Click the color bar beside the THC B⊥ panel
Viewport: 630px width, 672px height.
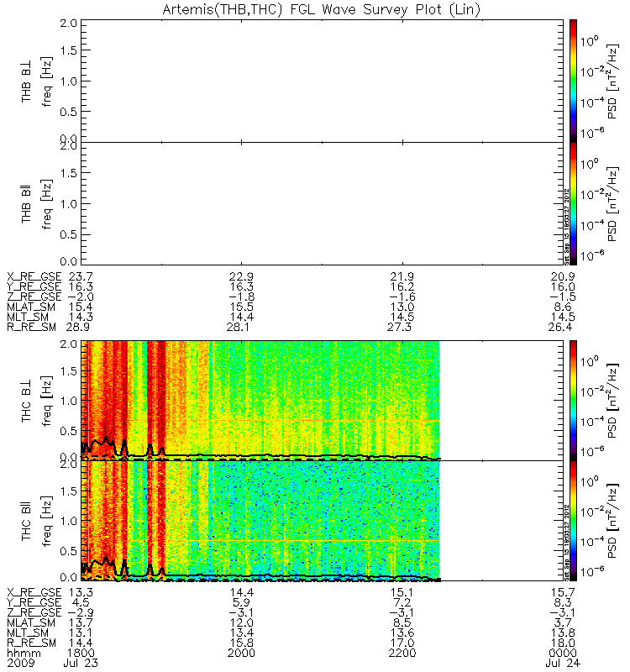(x=573, y=401)
